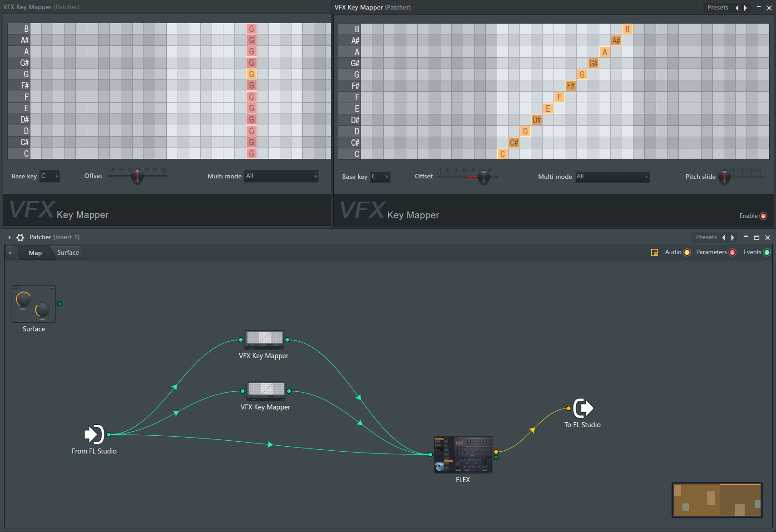Open Multi mode dropdown in right Key Mapper

(612, 177)
